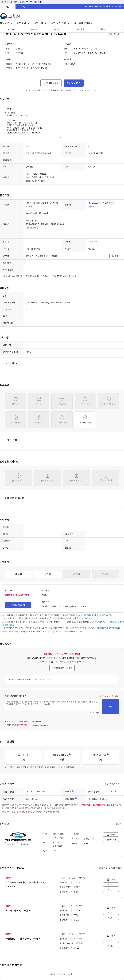Viewport: 124px width, 980px height.
Task: Click the 건물 내부 경사로 icon
Action: (x=105, y=478)
